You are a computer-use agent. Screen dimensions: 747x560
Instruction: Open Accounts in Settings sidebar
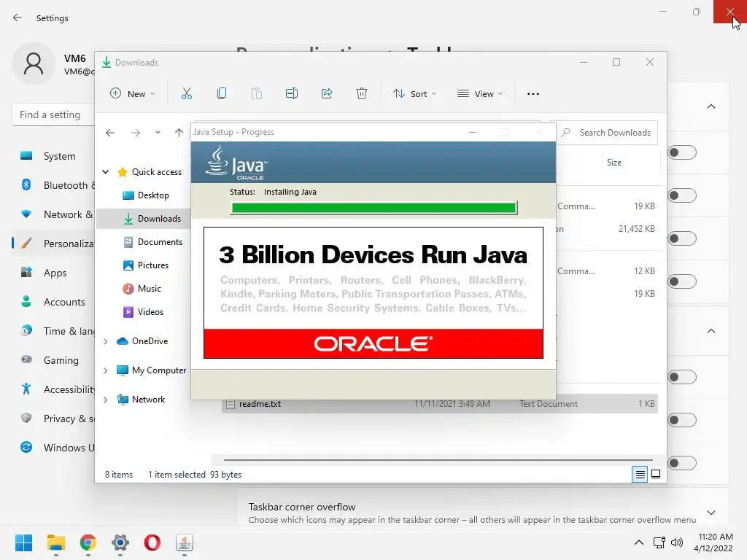(x=53, y=302)
